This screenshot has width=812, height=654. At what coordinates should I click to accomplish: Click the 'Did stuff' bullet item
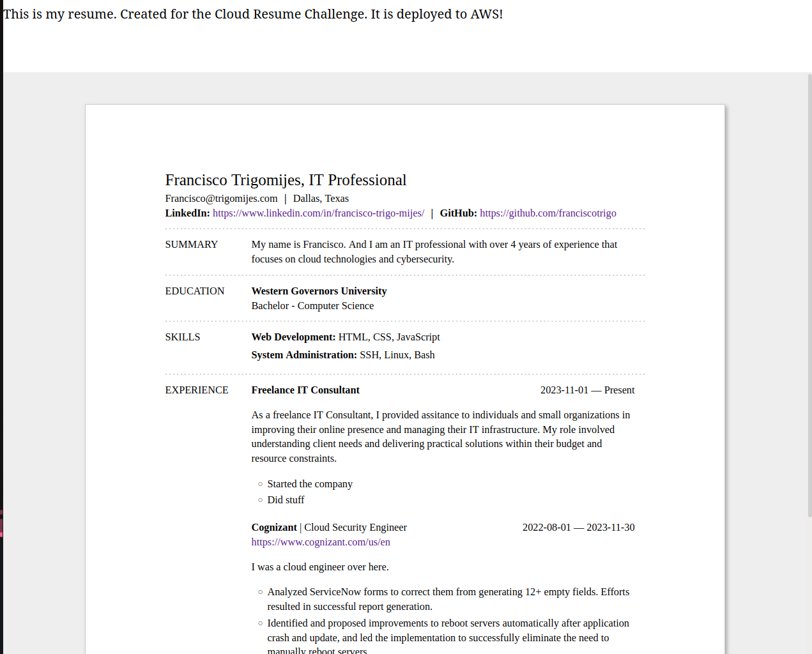click(286, 500)
